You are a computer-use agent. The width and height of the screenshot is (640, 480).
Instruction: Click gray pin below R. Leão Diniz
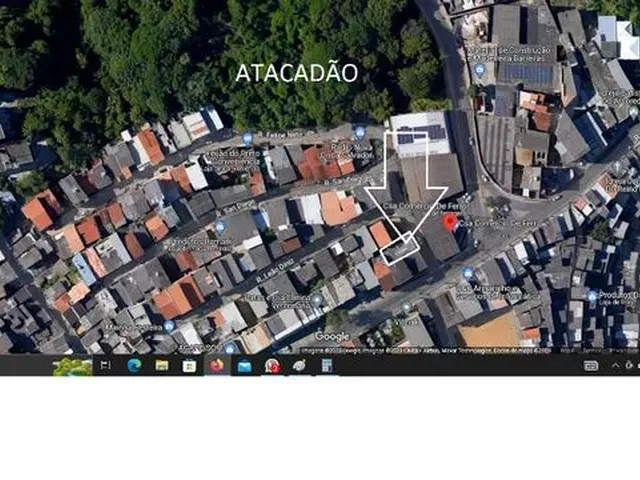316,301
